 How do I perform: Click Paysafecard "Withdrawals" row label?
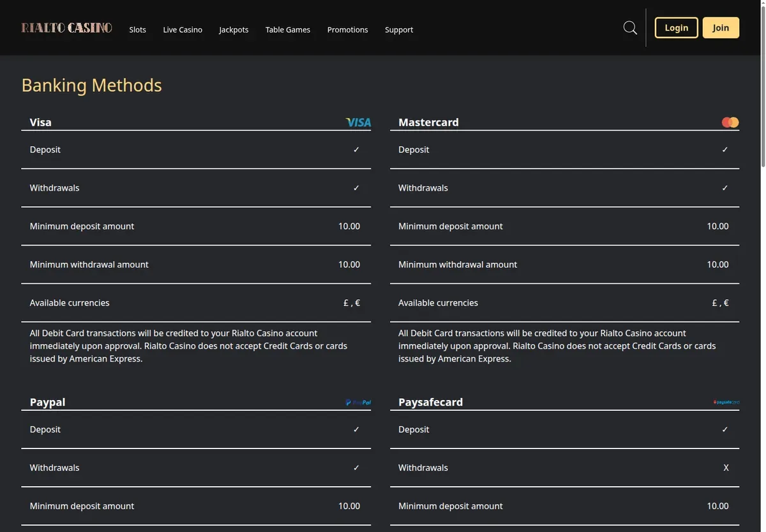[423, 468]
